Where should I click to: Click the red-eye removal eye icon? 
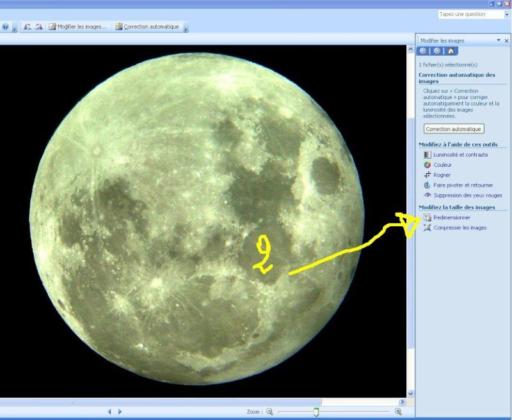point(427,195)
